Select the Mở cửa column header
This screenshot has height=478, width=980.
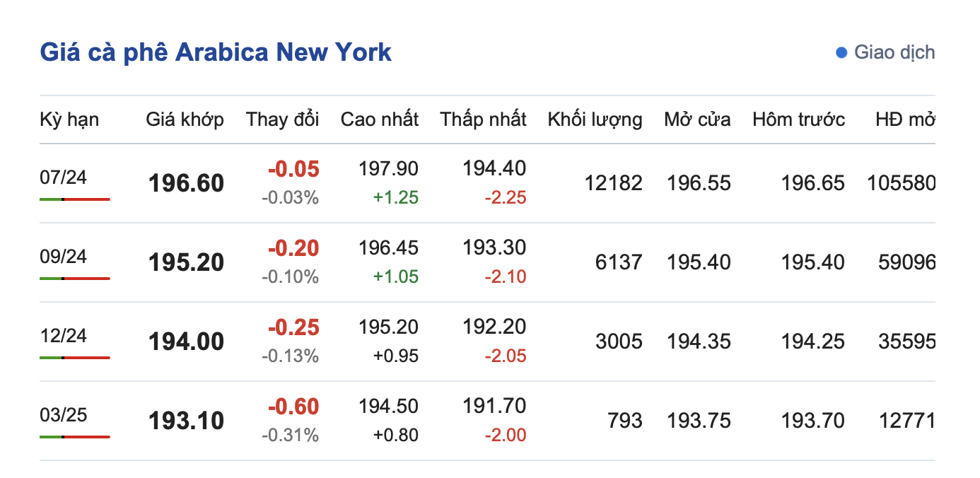click(697, 119)
